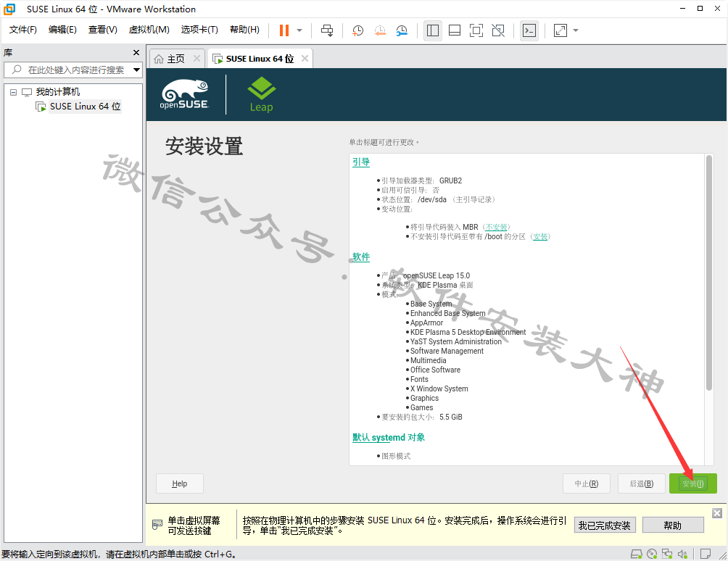Click the pause (suspend) virtual machine icon
This screenshot has height=561, width=728.
click(x=284, y=30)
